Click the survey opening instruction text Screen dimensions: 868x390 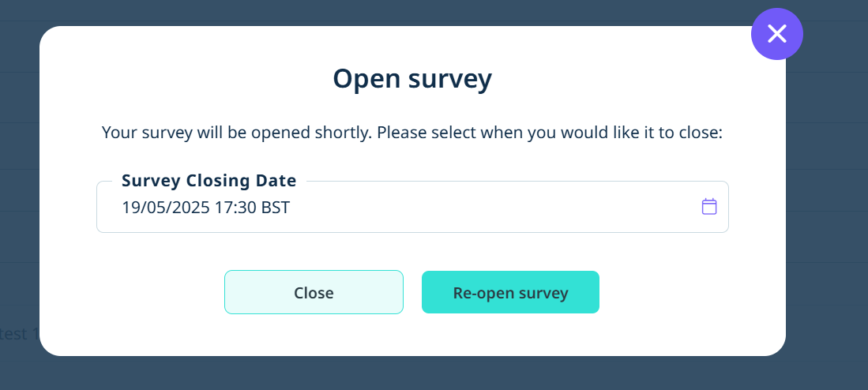pyautogui.click(x=412, y=133)
